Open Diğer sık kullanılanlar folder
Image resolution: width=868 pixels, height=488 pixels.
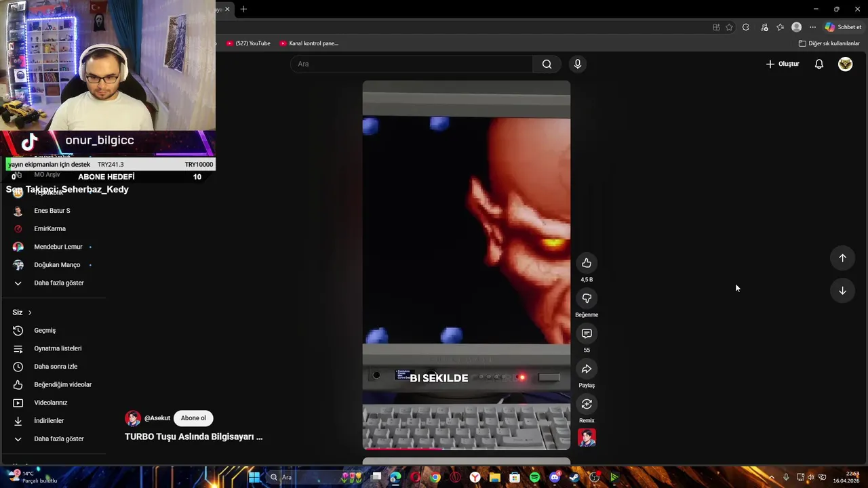click(x=829, y=43)
